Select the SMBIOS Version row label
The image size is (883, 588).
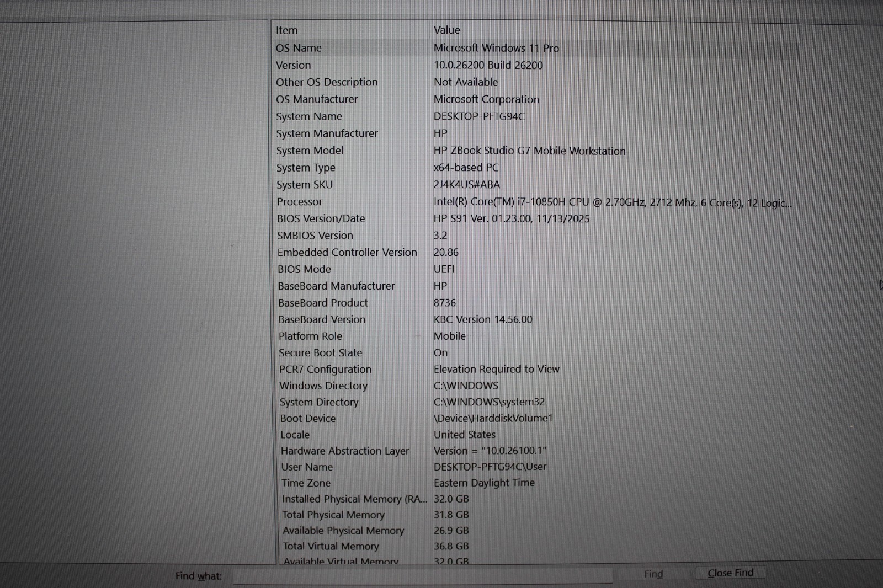[315, 236]
